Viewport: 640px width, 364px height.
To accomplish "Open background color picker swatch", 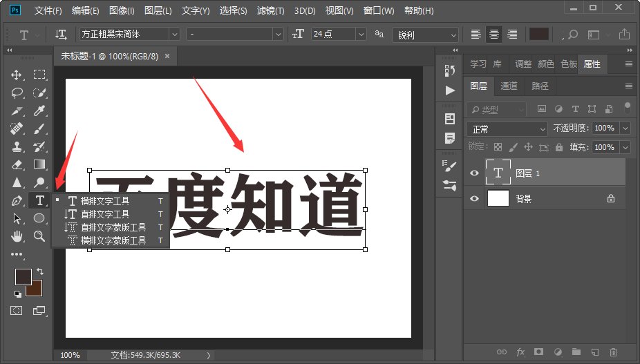I will tap(36, 290).
